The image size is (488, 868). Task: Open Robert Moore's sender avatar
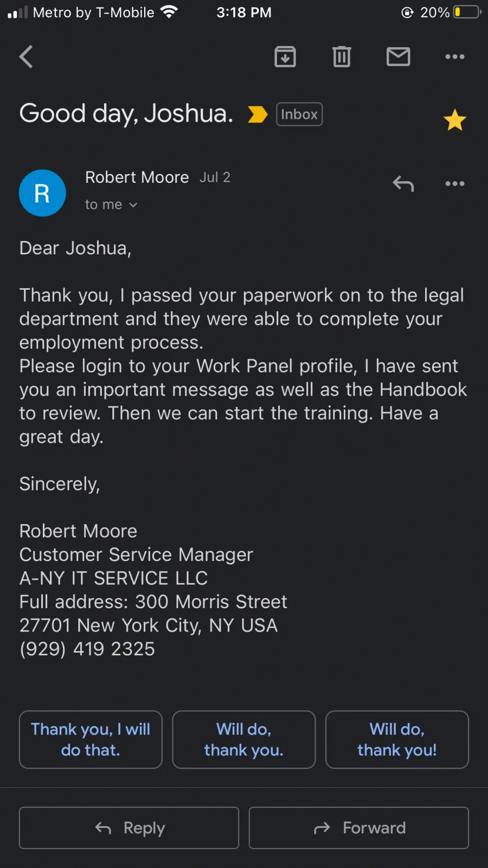point(42,193)
